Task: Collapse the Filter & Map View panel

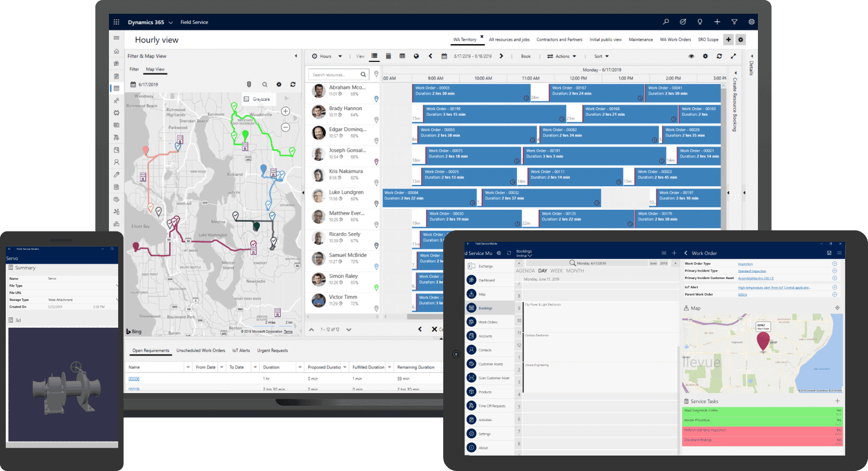Action: pyautogui.click(x=296, y=56)
